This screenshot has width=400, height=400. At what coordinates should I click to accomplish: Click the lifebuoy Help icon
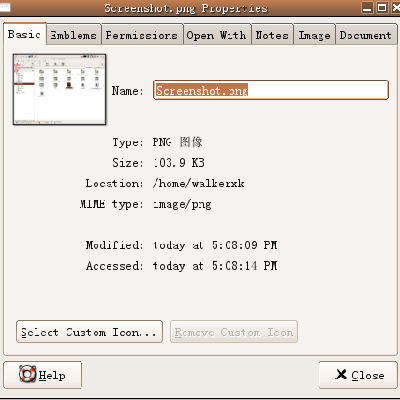(27, 374)
